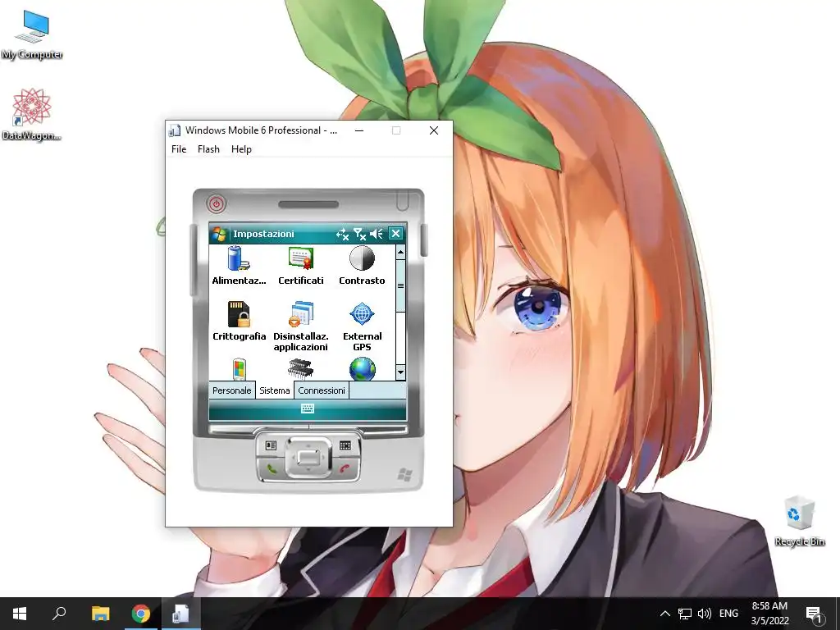Viewport: 840px width, 630px height.
Task: Tap the Windows Start flag in Impostazioni bar
Action: (x=218, y=234)
